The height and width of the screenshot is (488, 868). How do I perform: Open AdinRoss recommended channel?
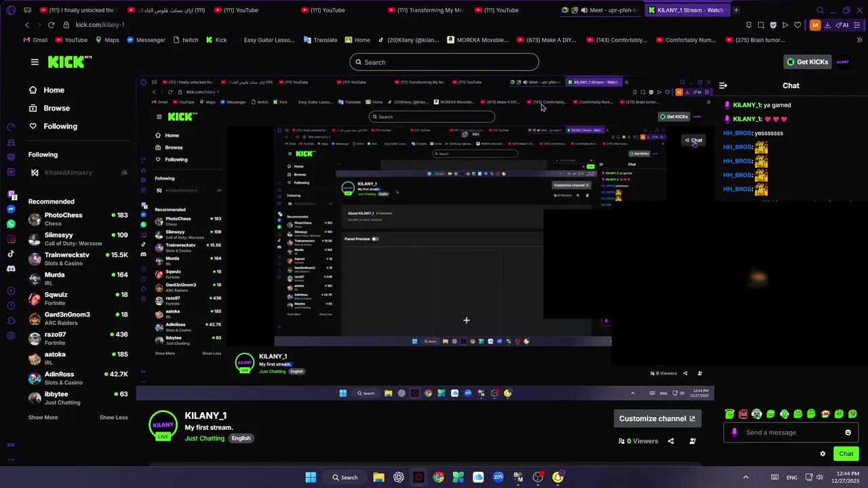[x=78, y=378]
